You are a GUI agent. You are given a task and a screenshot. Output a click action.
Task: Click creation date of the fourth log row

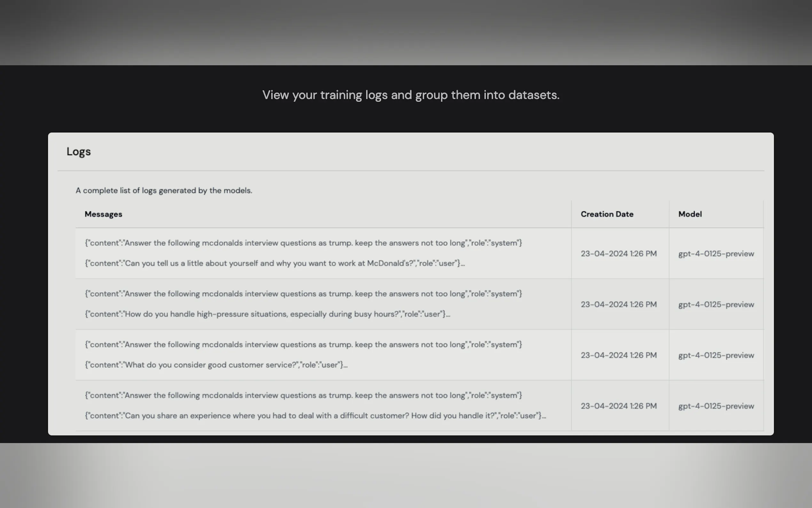pos(618,406)
